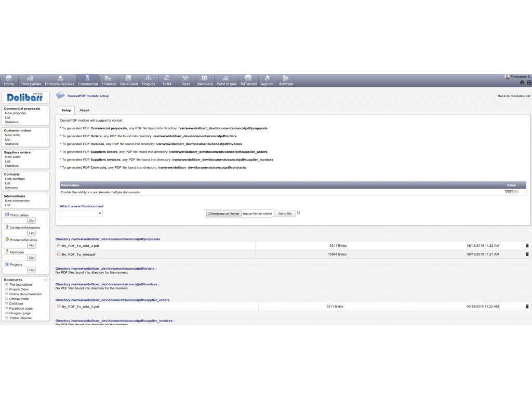The width and height of the screenshot is (532, 399).
Task: Click Go button for Products/Services search
Action: [x=32, y=245]
